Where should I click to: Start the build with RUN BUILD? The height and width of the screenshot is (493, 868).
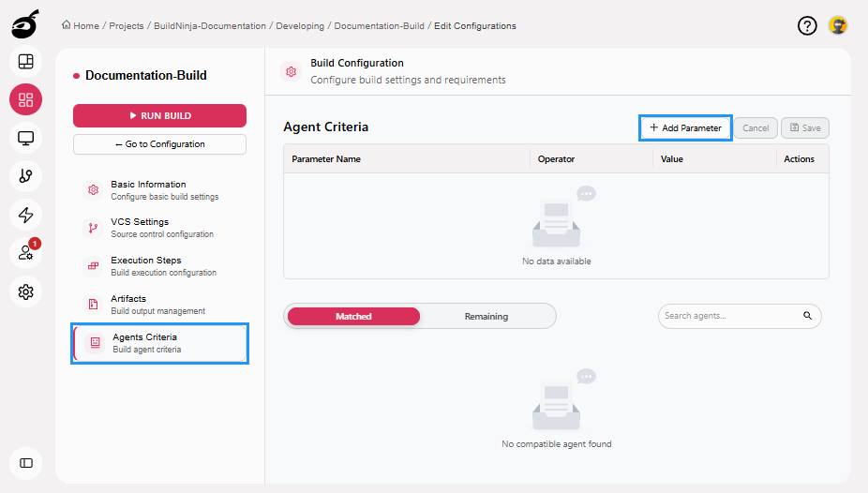pyautogui.click(x=159, y=115)
